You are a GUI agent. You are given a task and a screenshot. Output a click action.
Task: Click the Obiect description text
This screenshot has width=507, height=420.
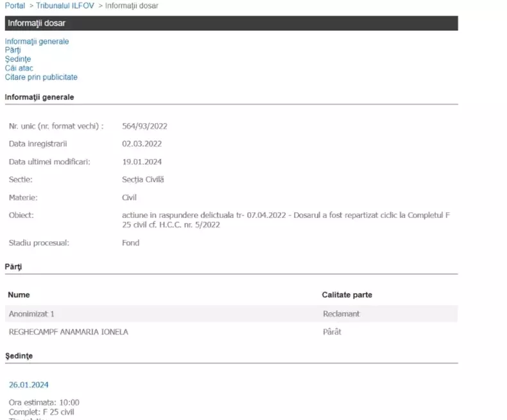[286, 220]
